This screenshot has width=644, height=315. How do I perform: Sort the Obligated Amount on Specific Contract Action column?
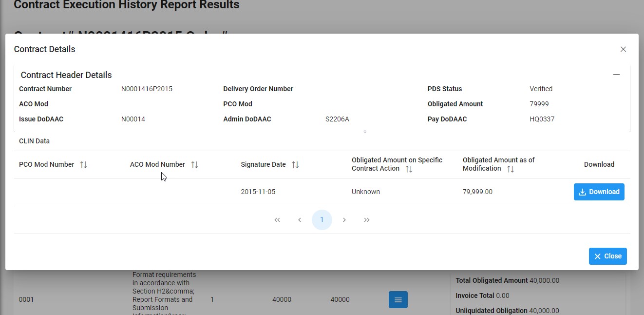point(408,168)
